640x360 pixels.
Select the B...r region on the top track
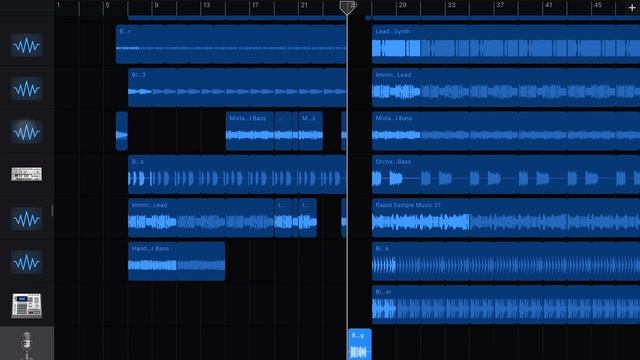click(x=231, y=44)
